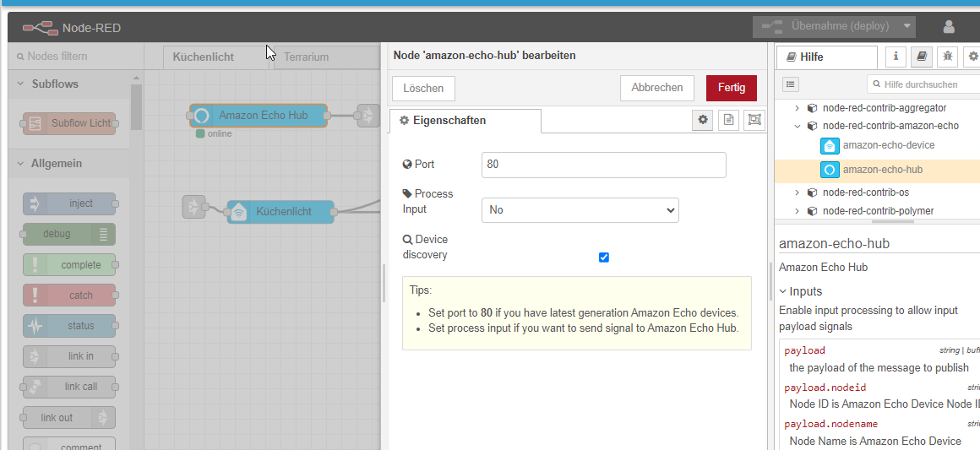Select the complete palette node
Image resolution: width=980 pixels, height=450 pixels.
68,264
